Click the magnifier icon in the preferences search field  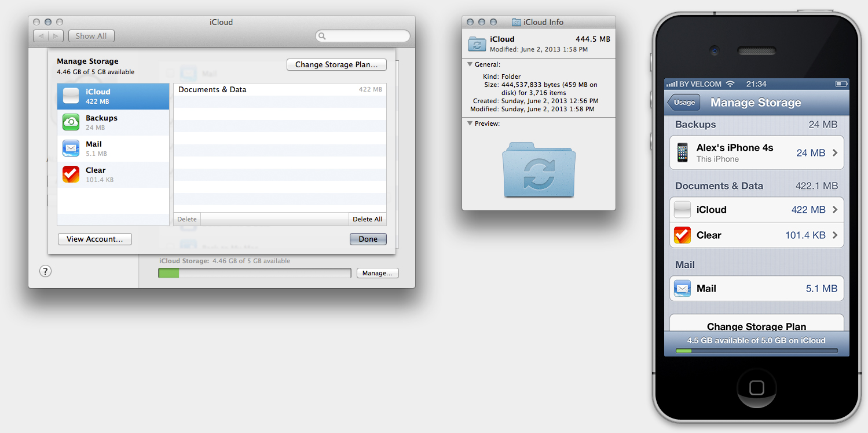[x=323, y=37]
